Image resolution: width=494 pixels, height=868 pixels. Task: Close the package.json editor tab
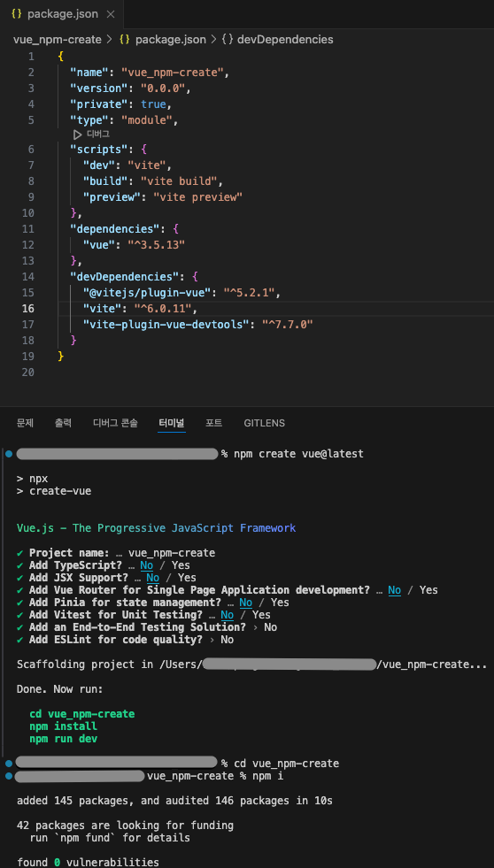[x=110, y=14]
